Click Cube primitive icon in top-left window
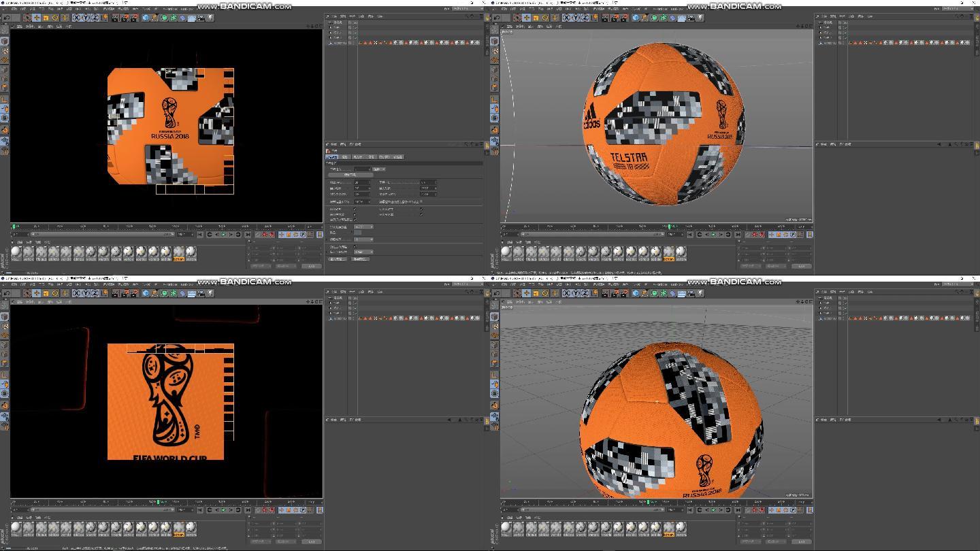This screenshot has height=551, width=980. pyautogui.click(x=146, y=18)
